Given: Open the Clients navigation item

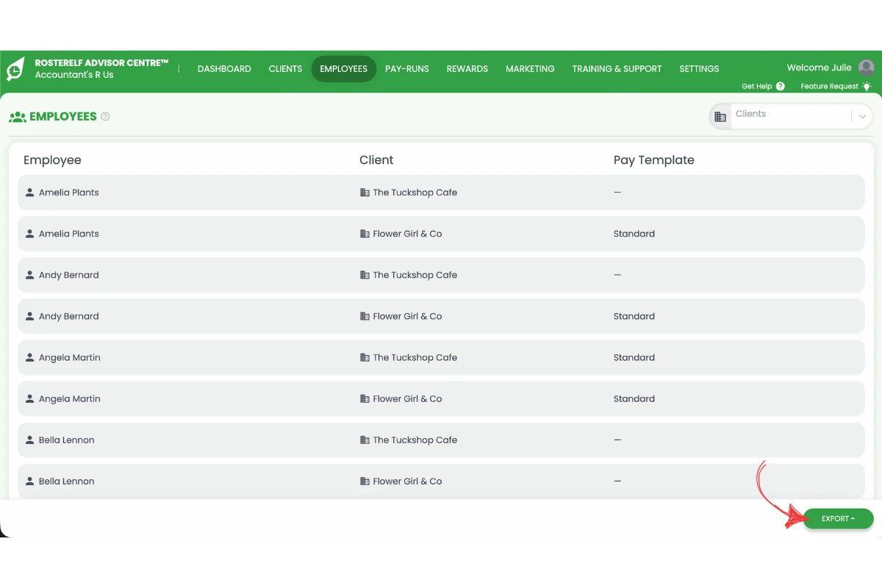Looking at the screenshot, I should [285, 68].
